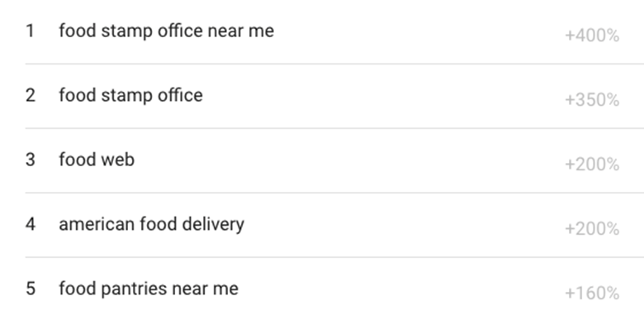
Task: Open the 'american food delivery' query
Action: click(x=152, y=225)
